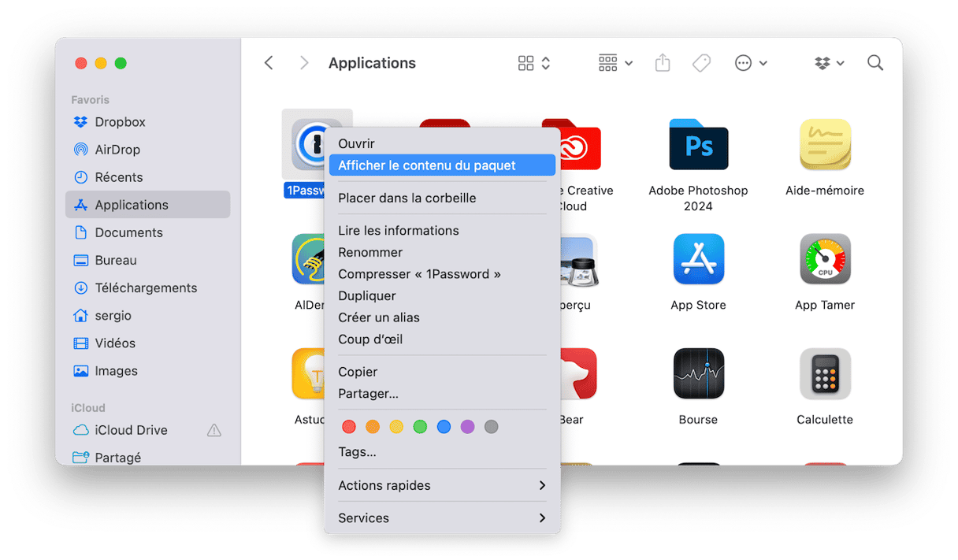Select the App Tamer icon

pyautogui.click(x=825, y=259)
